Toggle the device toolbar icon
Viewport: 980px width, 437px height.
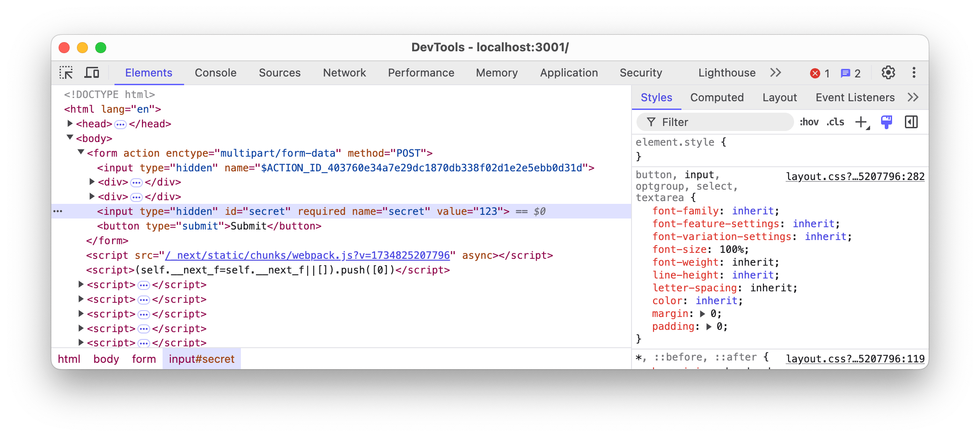click(92, 73)
